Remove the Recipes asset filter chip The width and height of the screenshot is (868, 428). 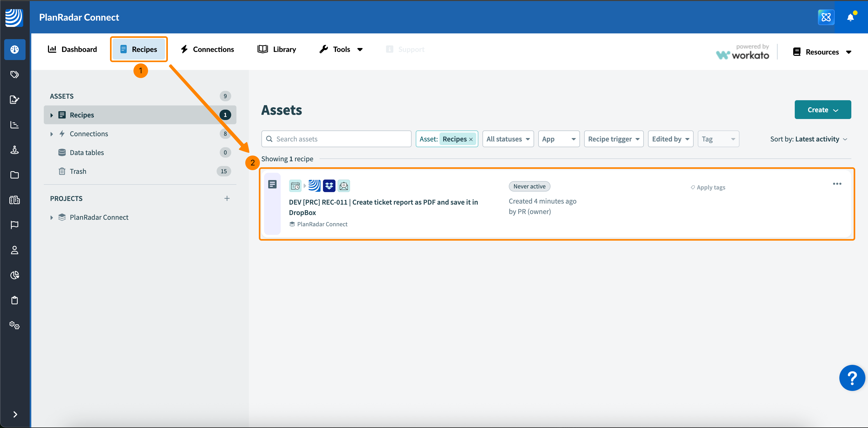471,139
